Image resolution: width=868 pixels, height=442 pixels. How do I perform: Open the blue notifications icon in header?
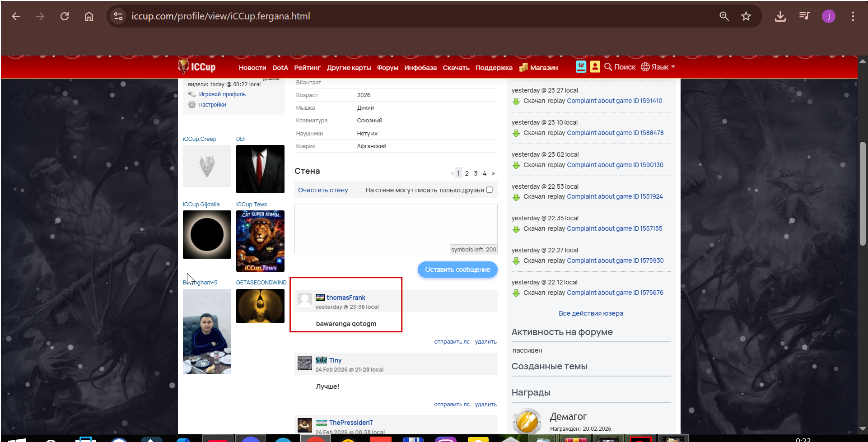(x=581, y=67)
